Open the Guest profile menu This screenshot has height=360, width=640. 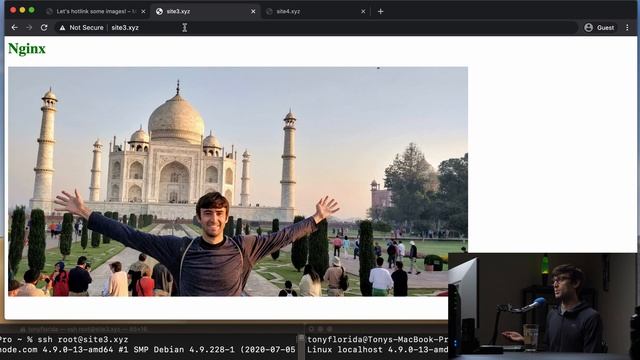(599, 28)
